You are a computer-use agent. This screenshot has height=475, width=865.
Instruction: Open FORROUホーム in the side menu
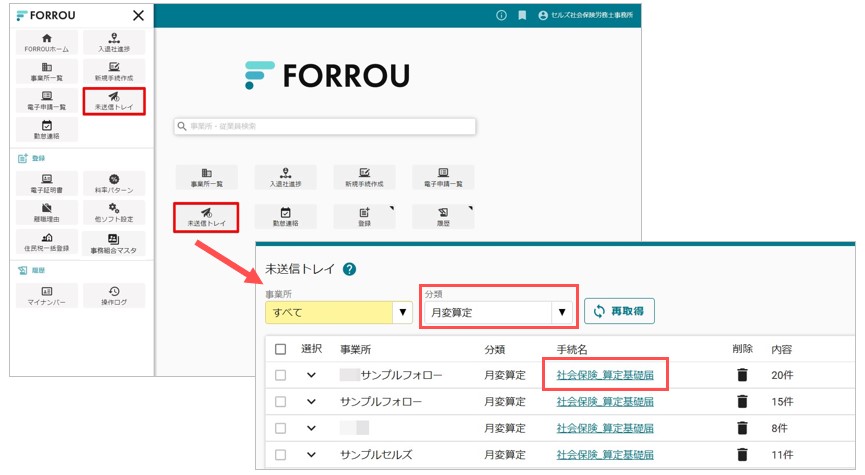point(47,42)
